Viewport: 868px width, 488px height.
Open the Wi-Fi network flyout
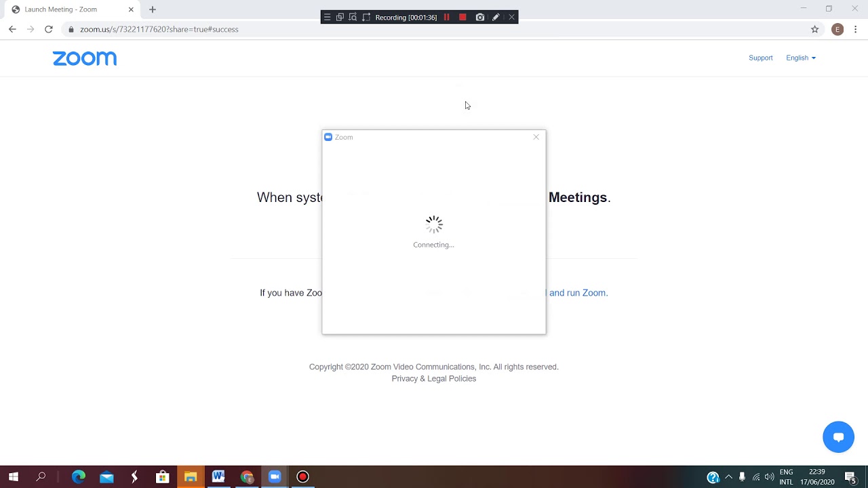pos(756,477)
